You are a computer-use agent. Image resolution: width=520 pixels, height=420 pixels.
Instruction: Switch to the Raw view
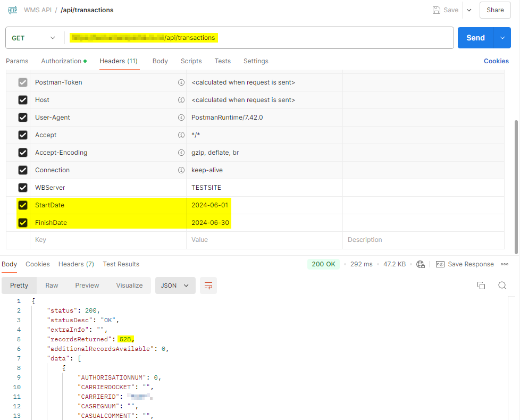(52, 285)
